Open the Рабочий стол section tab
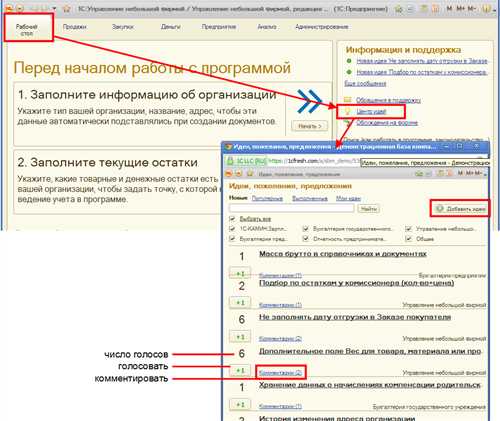 pos(27,30)
